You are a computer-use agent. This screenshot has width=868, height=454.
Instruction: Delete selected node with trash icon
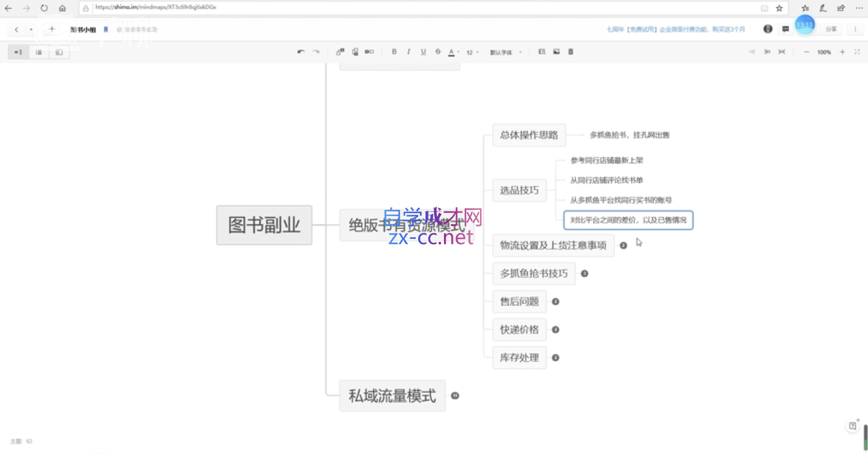click(x=571, y=52)
